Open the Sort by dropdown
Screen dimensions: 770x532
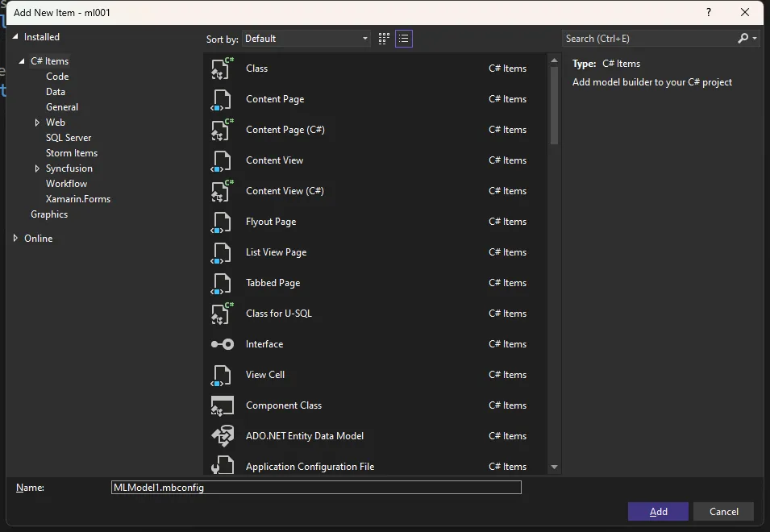(x=306, y=39)
